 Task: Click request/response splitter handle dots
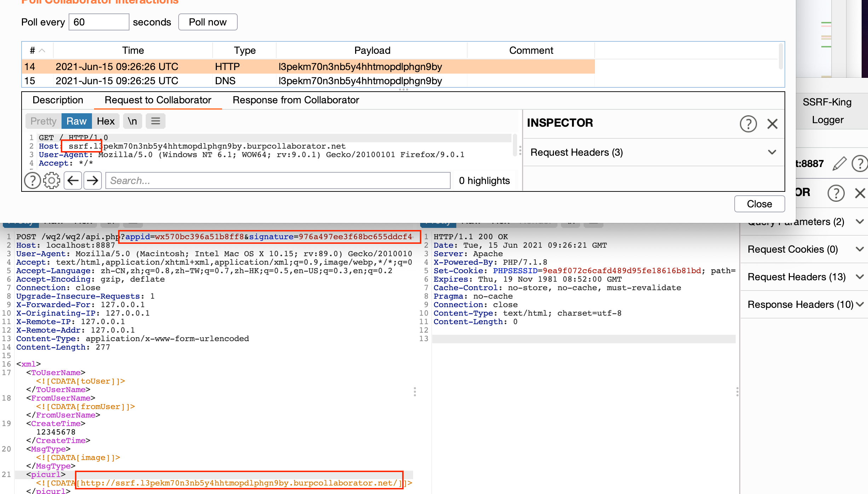click(415, 391)
